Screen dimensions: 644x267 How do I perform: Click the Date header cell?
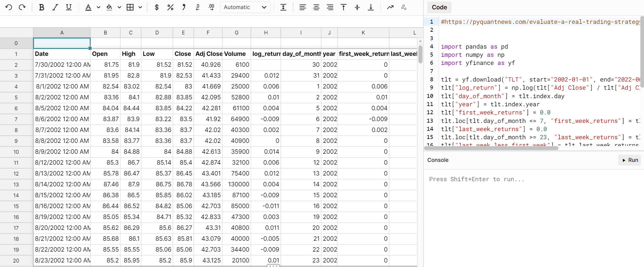click(62, 54)
